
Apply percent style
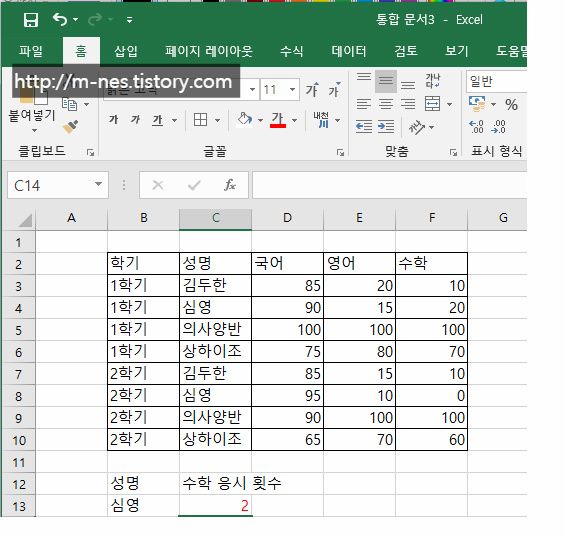[x=511, y=104]
